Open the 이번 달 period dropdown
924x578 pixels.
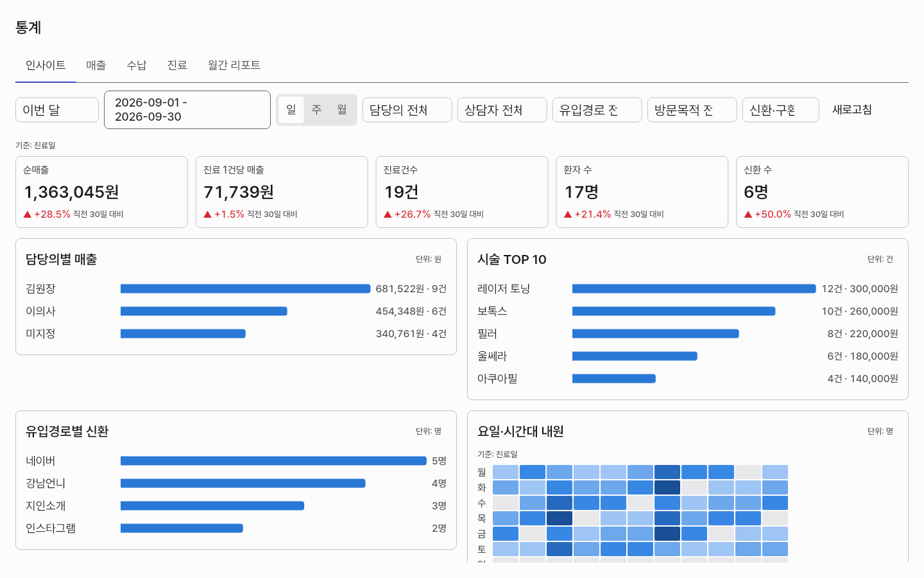click(x=57, y=110)
